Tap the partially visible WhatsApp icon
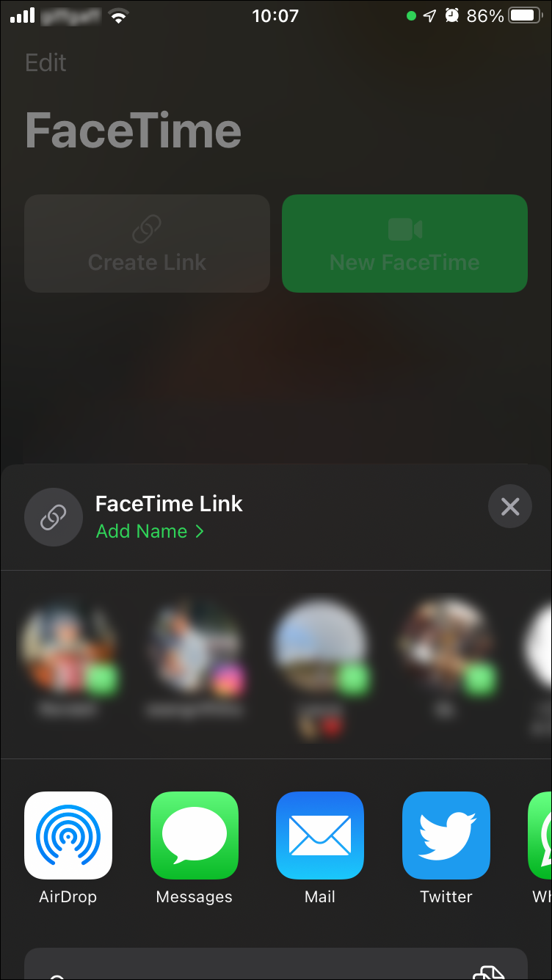 point(540,835)
